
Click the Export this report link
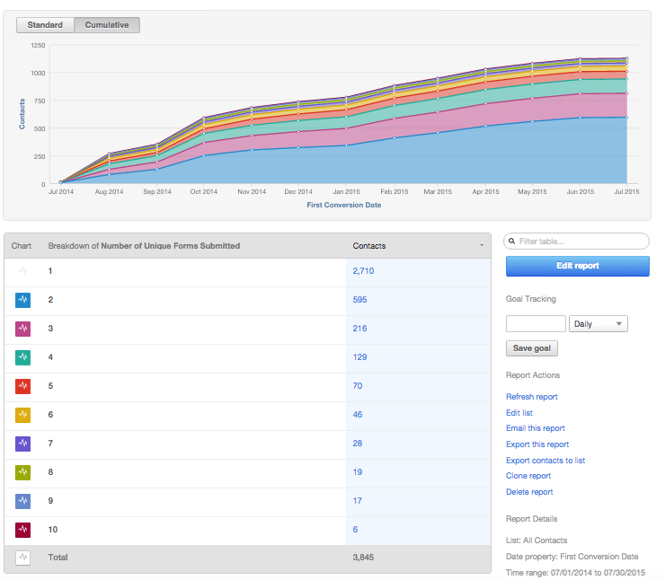537,444
